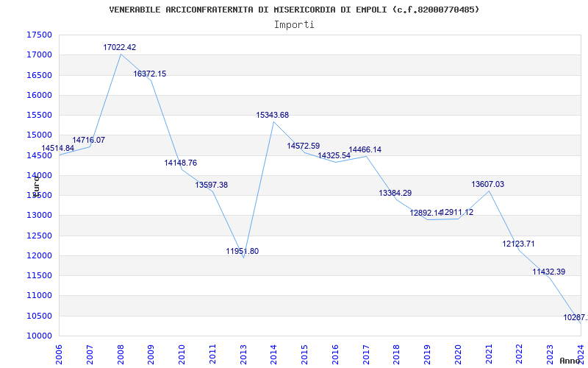Screen dimensions: 588x368
Task: Select the data label 13607.03
Action: point(488,184)
